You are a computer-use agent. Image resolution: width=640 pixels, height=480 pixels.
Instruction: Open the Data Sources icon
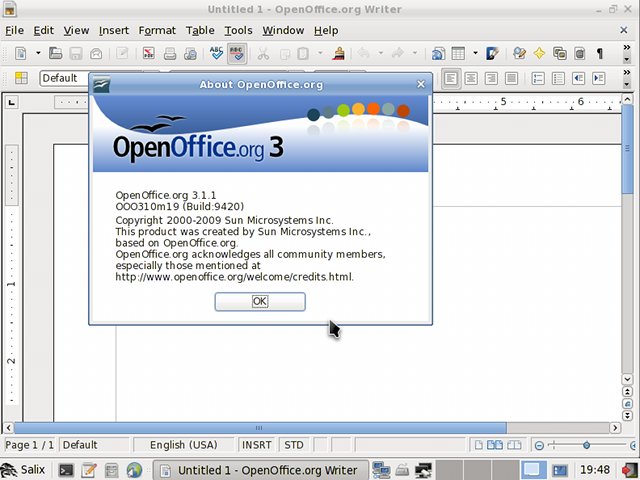580,53
